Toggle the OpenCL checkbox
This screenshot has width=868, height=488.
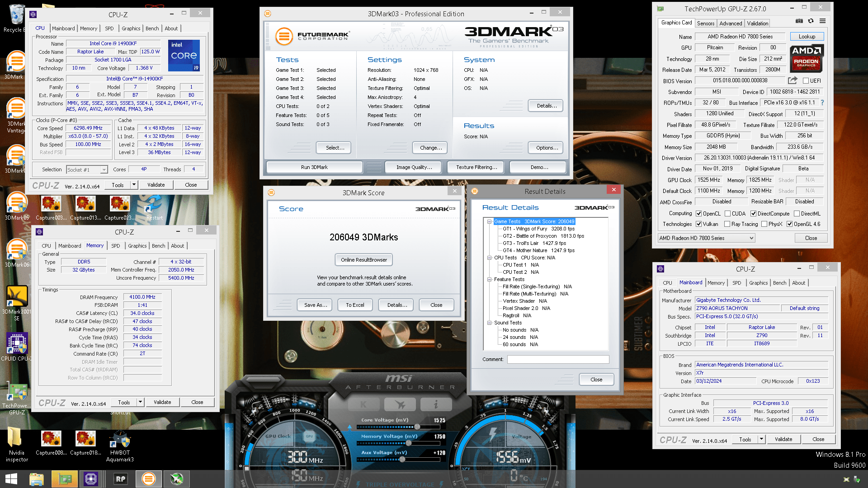click(699, 214)
